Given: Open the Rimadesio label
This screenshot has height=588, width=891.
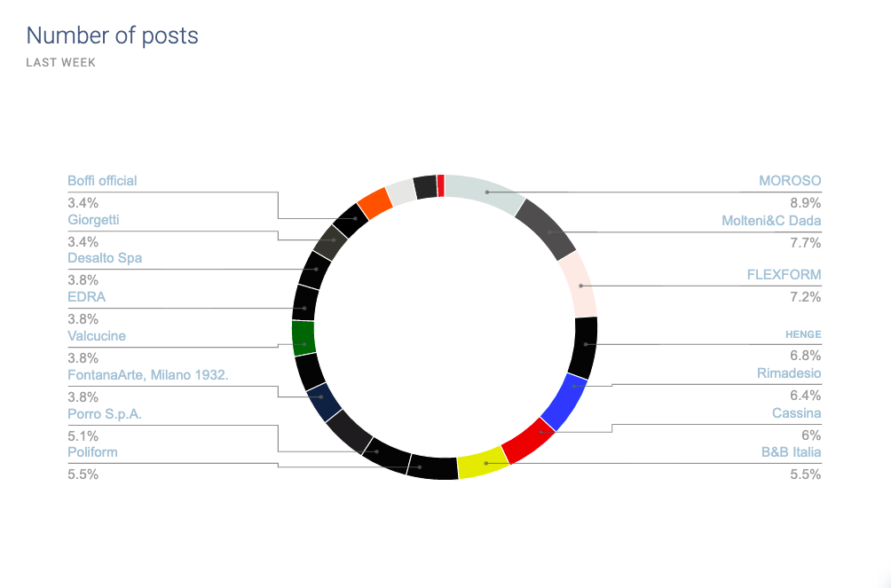Looking at the screenshot, I should click(789, 373).
